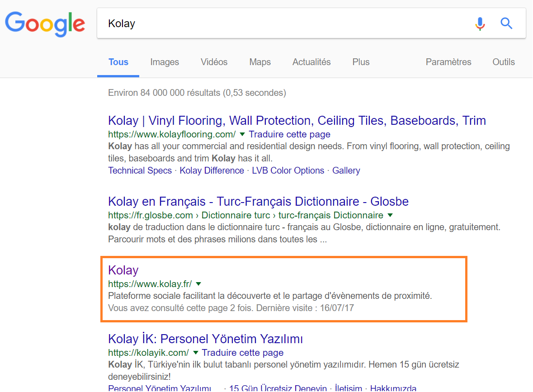The width and height of the screenshot is (533, 392).
Task: Click the https://www.kolayflooring.com/ URL text
Action: coord(172,134)
